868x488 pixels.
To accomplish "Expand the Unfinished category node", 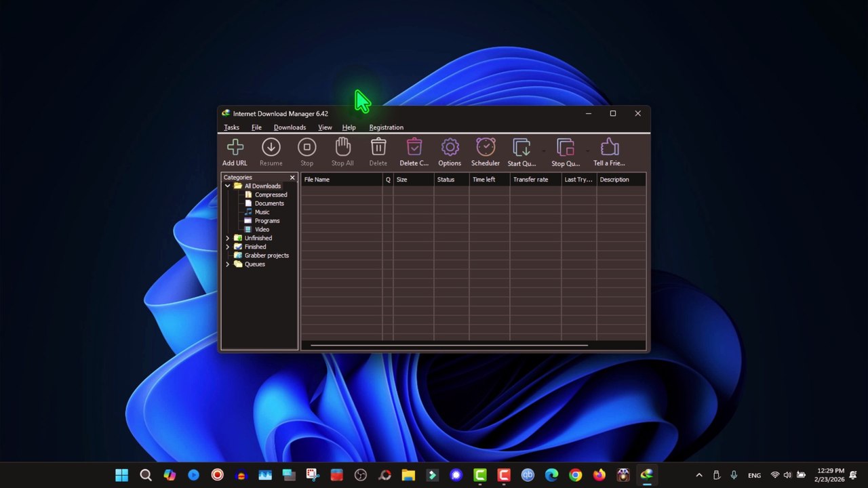I will (227, 238).
